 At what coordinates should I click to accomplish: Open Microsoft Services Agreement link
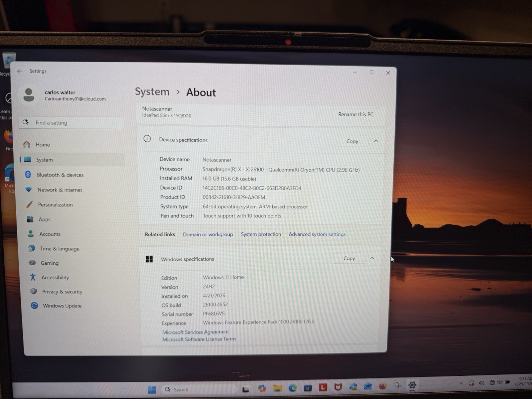point(196,332)
